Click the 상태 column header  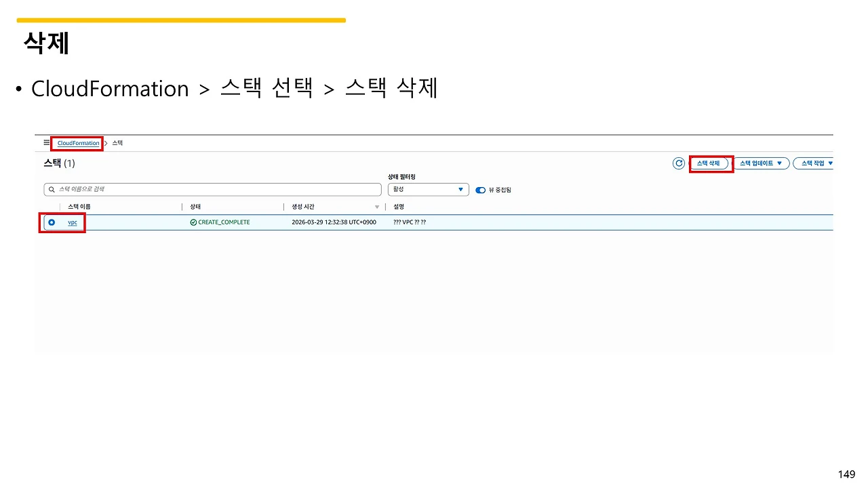coord(195,206)
